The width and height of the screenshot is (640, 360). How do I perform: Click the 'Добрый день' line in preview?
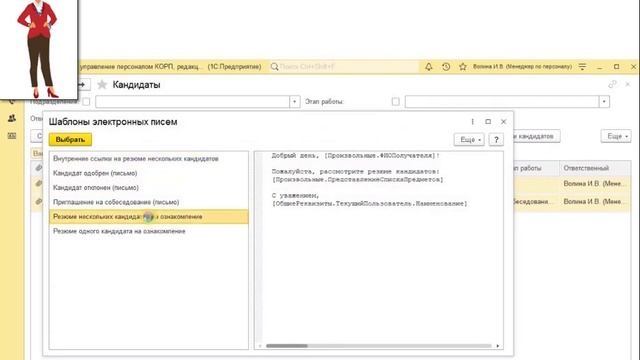pyautogui.click(x=355, y=156)
